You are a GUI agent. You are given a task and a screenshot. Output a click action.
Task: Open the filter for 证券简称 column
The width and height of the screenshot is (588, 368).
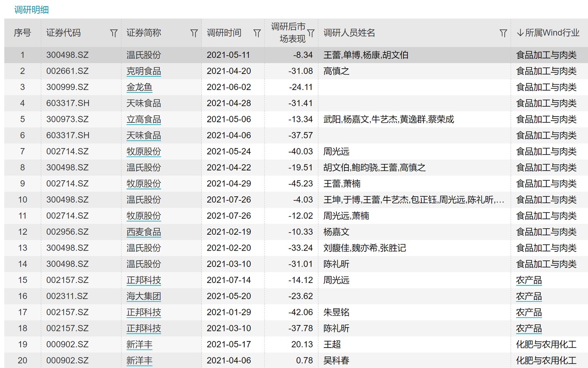(x=194, y=33)
